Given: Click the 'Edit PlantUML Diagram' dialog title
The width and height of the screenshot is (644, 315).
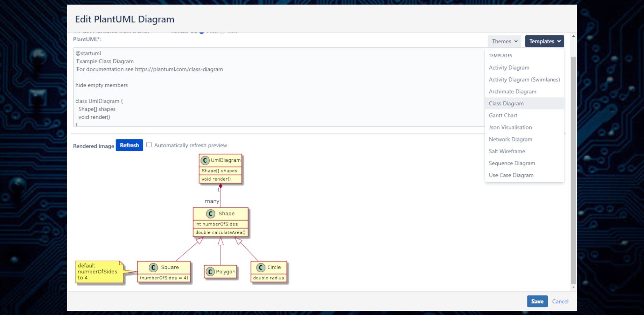Looking at the screenshot, I should 125,19.
